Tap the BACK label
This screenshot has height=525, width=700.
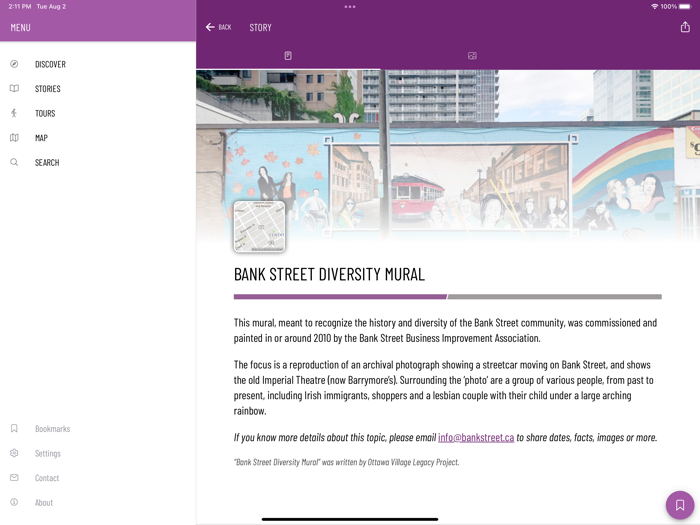[x=225, y=27]
